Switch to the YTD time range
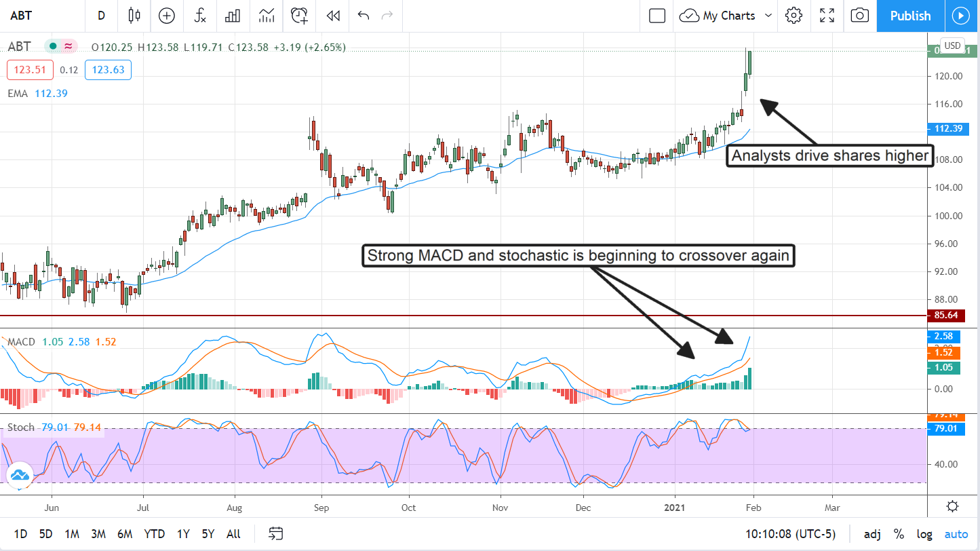 click(x=154, y=534)
